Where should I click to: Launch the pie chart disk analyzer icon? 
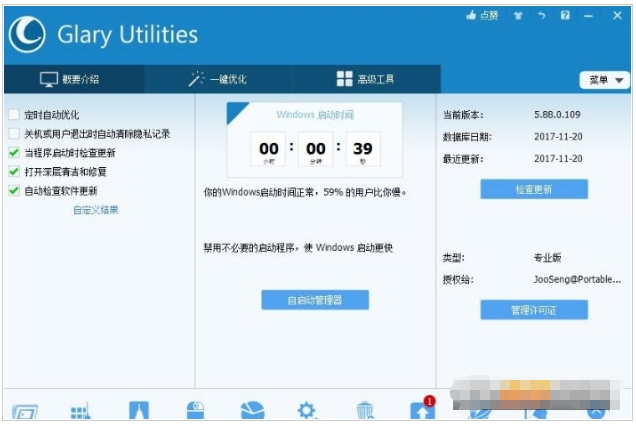pyautogui.click(x=252, y=410)
